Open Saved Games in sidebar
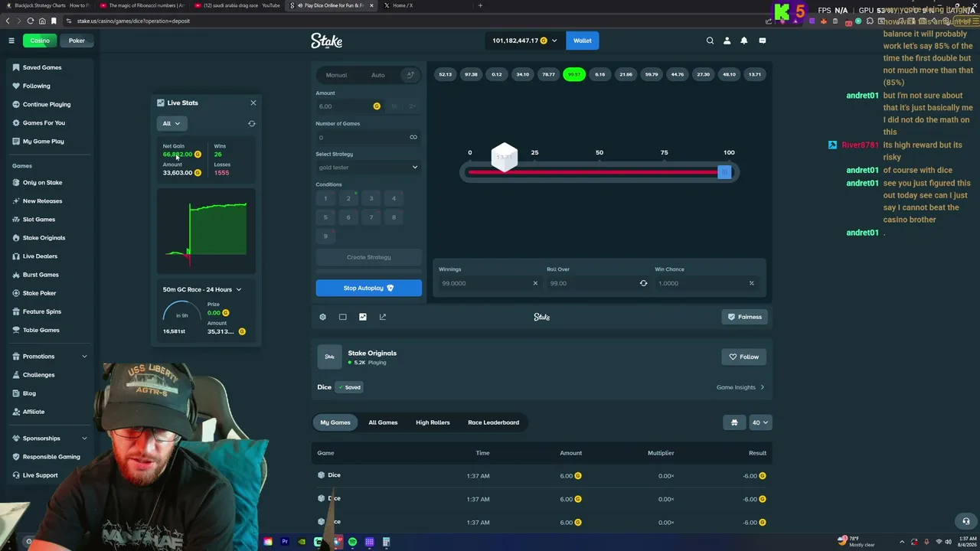The image size is (980, 551). click(42, 67)
